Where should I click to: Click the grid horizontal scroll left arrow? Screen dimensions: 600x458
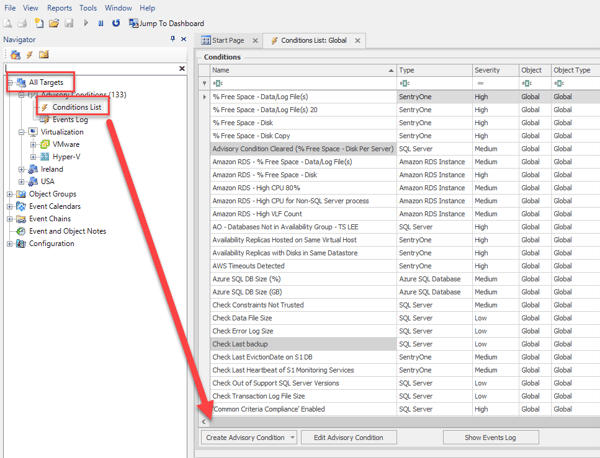click(x=204, y=422)
